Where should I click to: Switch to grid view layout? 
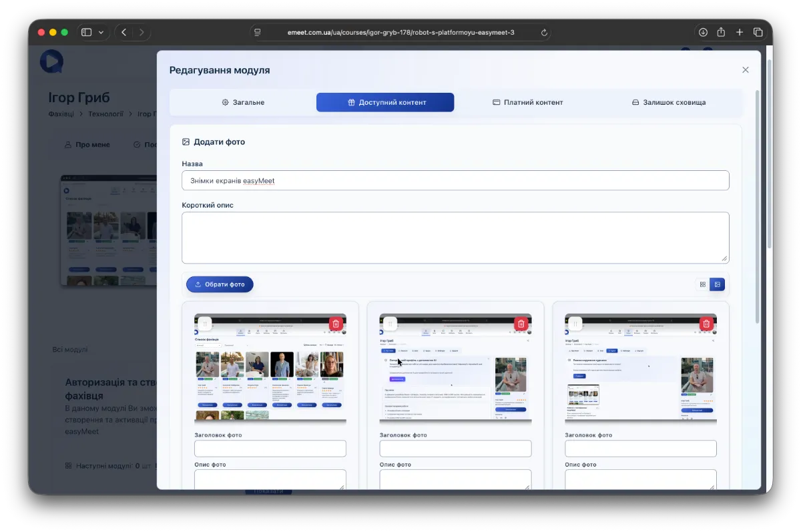[702, 284]
